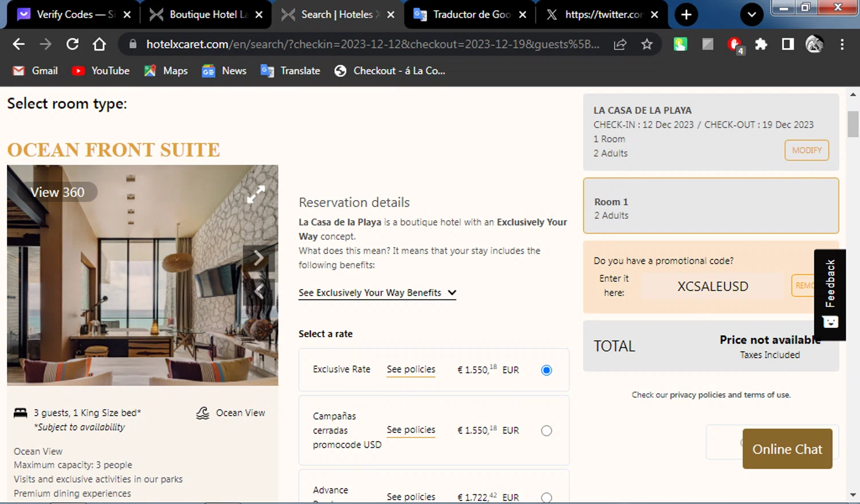Click the gray square extension icon

point(707,44)
